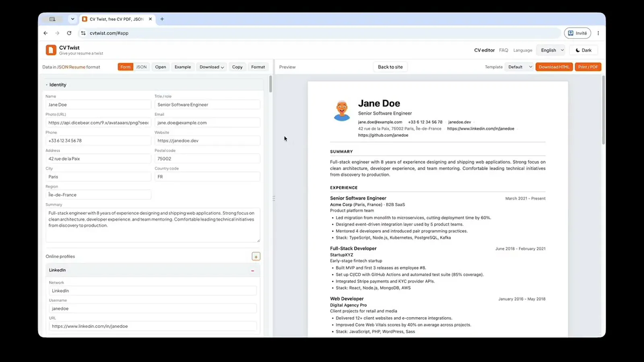Switch to JSON view

point(141,67)
